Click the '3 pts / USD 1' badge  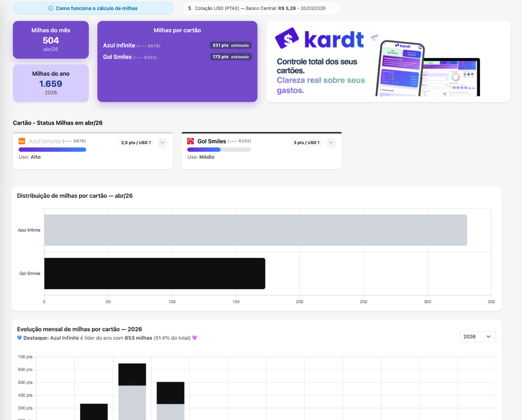coord(306,143)
